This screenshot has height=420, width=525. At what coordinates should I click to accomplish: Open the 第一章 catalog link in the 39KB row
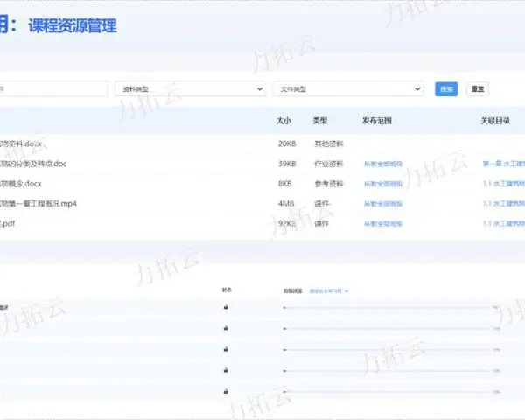click(504, 164)
